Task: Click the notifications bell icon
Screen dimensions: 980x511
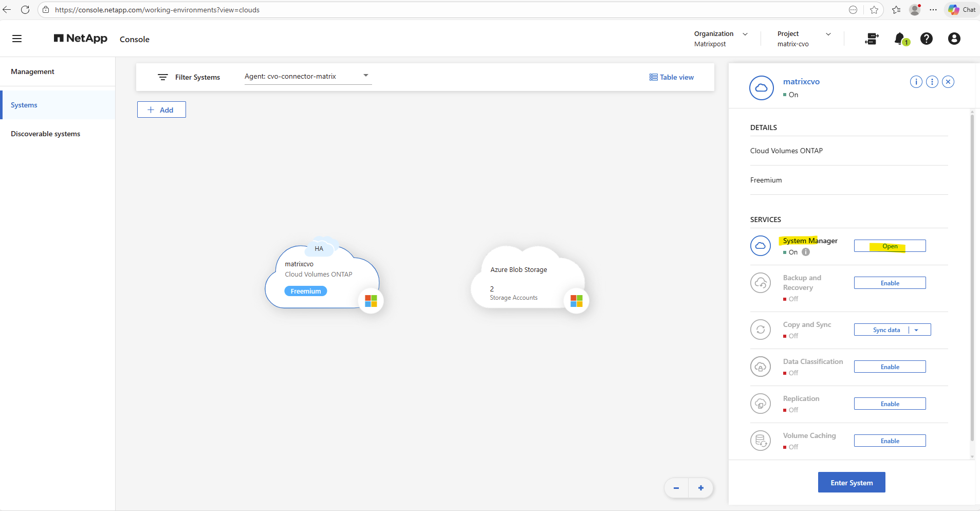Action: (900, 39)
